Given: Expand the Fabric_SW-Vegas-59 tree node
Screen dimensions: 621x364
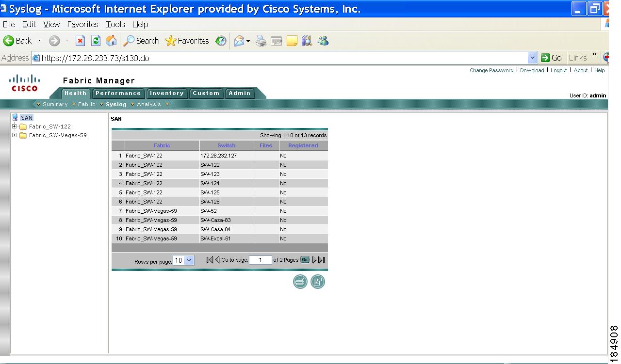Looking at the screenshot, I should pos(15,135).
